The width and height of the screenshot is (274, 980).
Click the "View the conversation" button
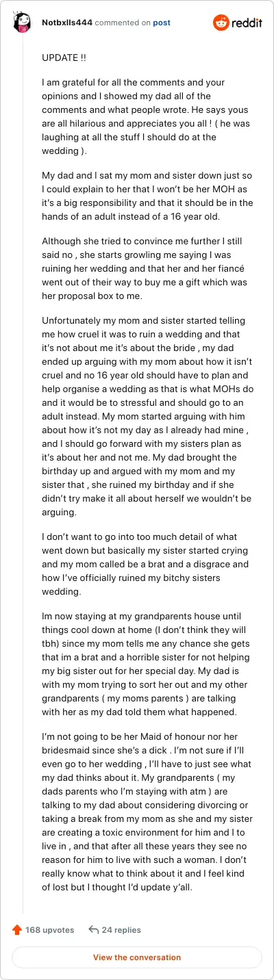(x=137, y=957)
